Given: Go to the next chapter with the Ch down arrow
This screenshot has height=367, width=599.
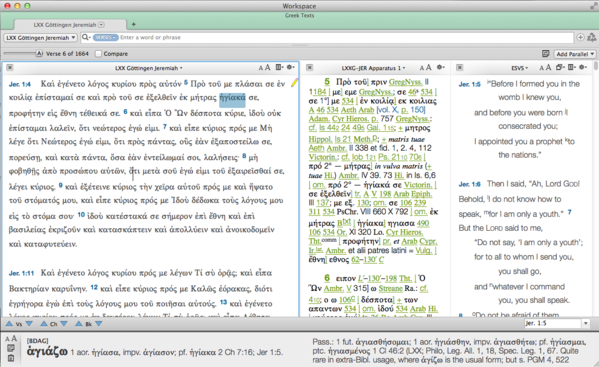Looking at the screenshot, I should (64, 324).
